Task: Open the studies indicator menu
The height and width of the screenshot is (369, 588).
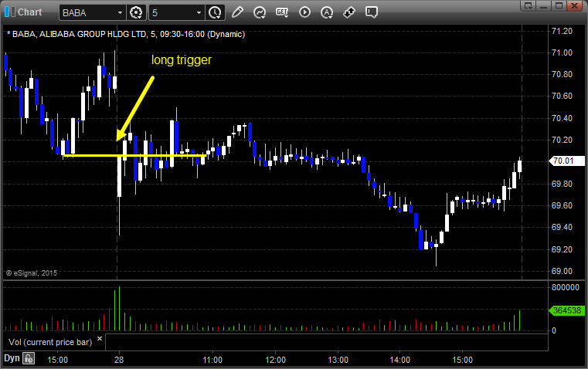Action: 260,12
